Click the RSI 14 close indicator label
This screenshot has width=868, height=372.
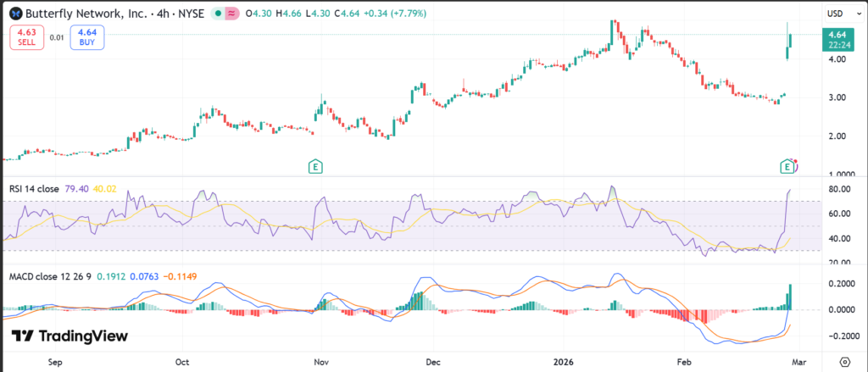[35, 188]
